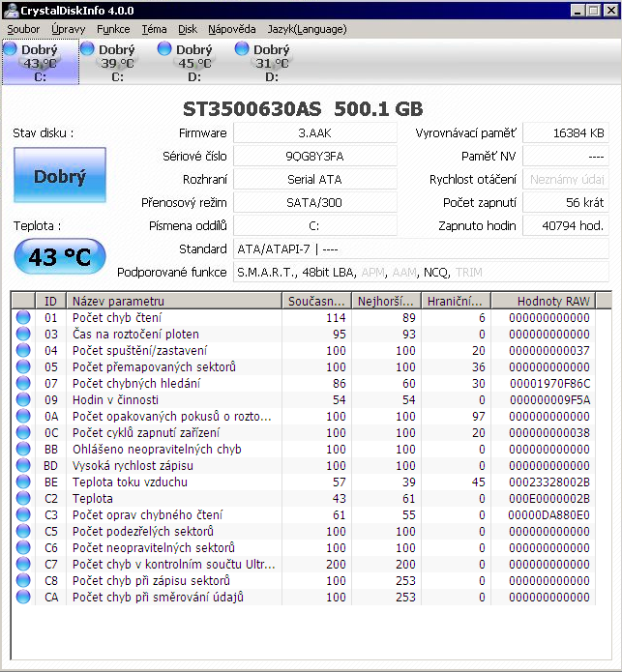Click status orb for 07 Počet chybných hledání
This screenshot has width=622, height=672.
point(23,383)
